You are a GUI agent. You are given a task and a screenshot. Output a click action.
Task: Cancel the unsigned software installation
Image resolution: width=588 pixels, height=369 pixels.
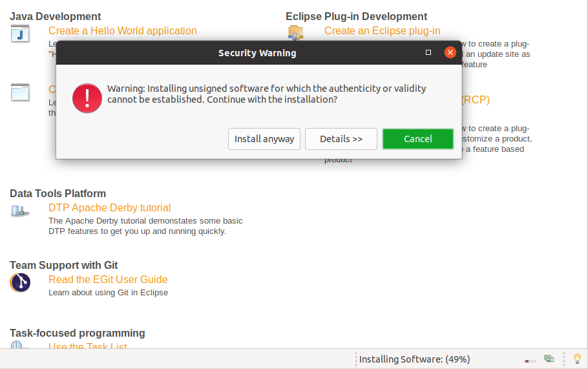(417, 139)
